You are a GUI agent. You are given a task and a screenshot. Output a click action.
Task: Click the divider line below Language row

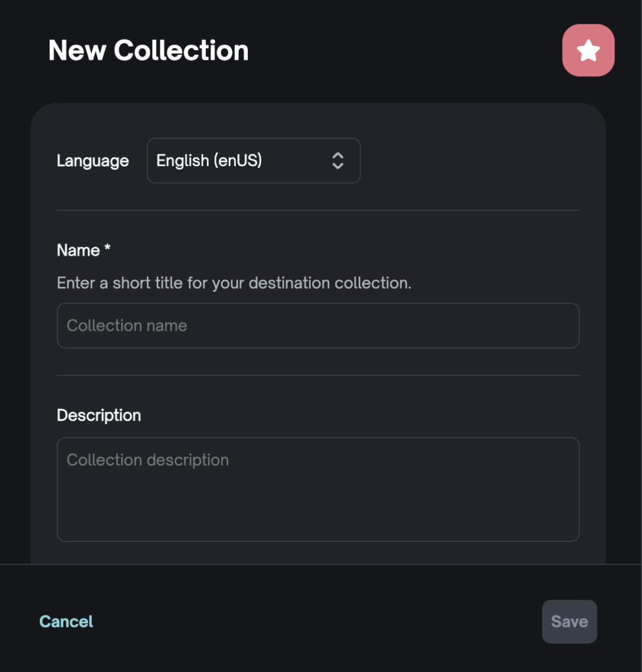318,211
